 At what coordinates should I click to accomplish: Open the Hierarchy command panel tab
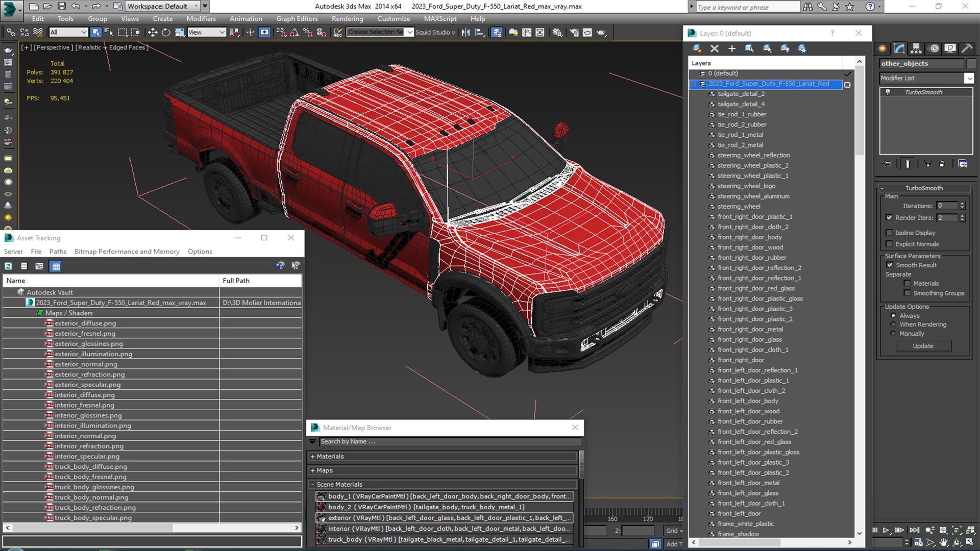pyautogui.click(x=916, y=48)
